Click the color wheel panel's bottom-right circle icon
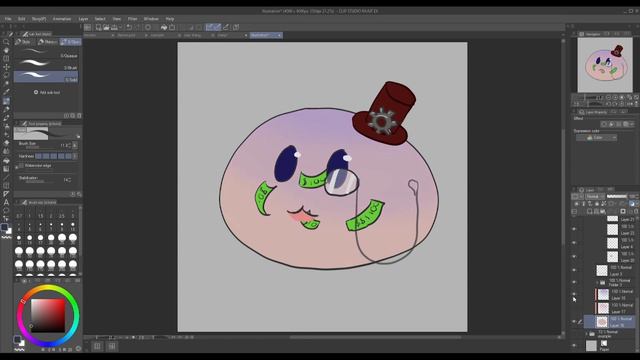 pos(78,349)
